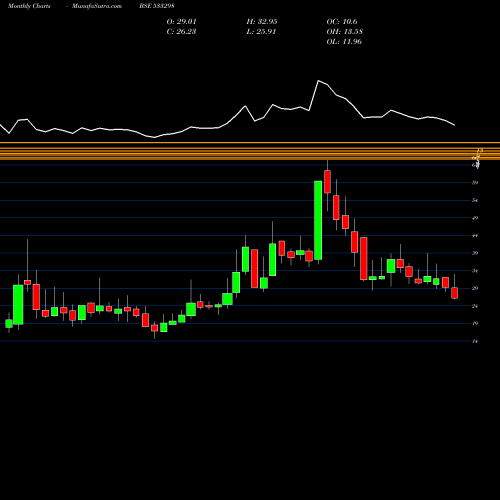Viewport: 500px width, 500px height.
Task: Click the 'BSE 533298' symbol label
Action: pos(157,6)
